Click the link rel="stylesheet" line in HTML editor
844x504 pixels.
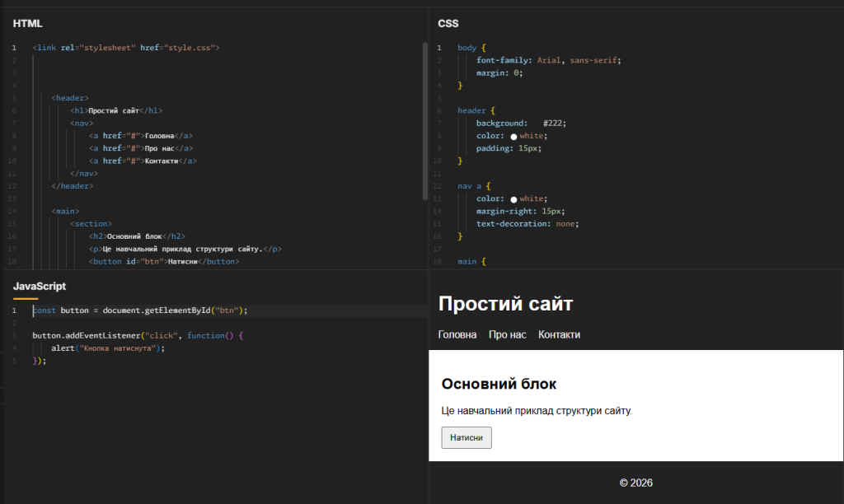tap(125, 48)
